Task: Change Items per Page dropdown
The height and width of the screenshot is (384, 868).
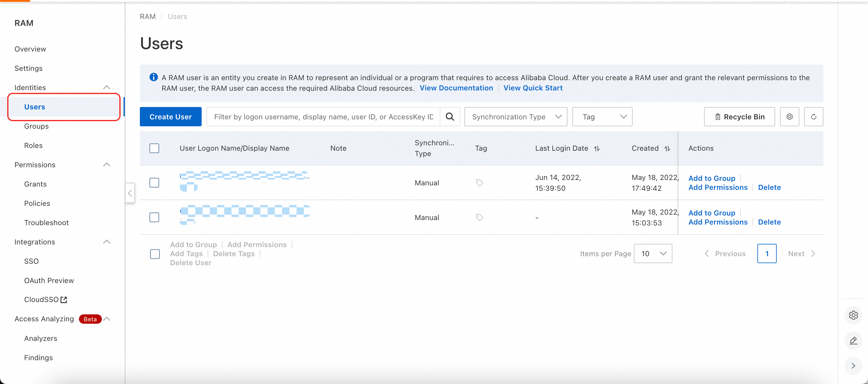Action: tap(653, 254)
